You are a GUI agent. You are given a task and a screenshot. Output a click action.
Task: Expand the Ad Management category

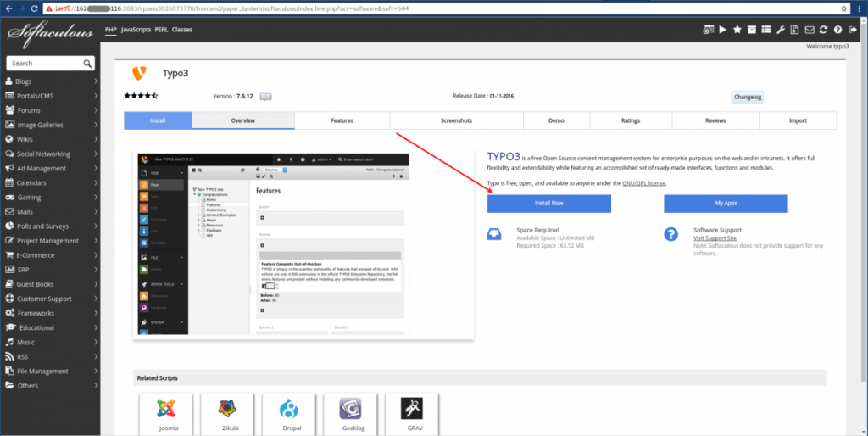50,169
